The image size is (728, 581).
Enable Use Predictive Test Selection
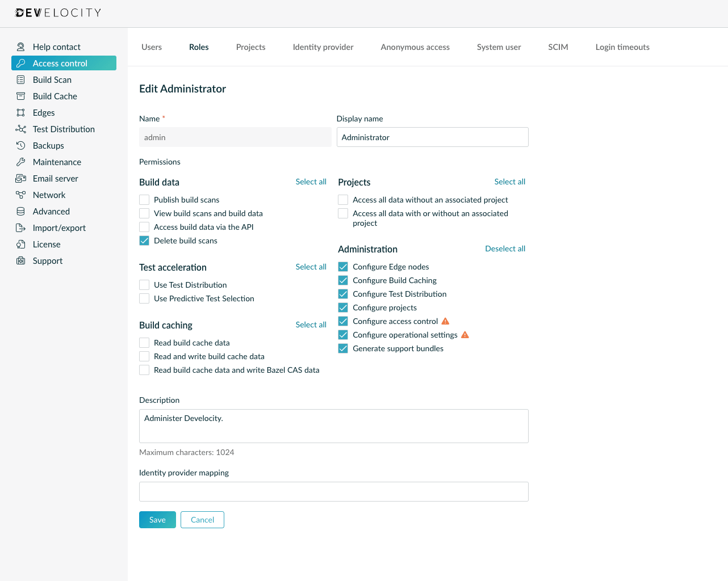tap(144, 298)
